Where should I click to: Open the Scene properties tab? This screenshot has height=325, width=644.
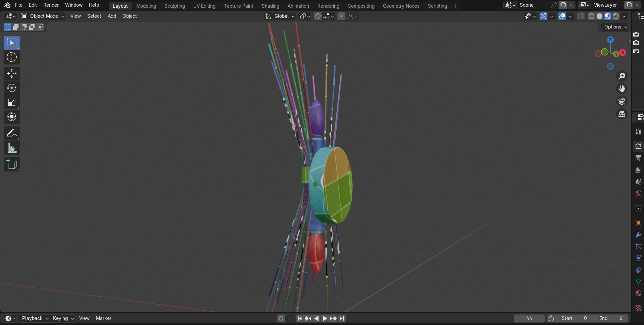[x=638, y=181]
